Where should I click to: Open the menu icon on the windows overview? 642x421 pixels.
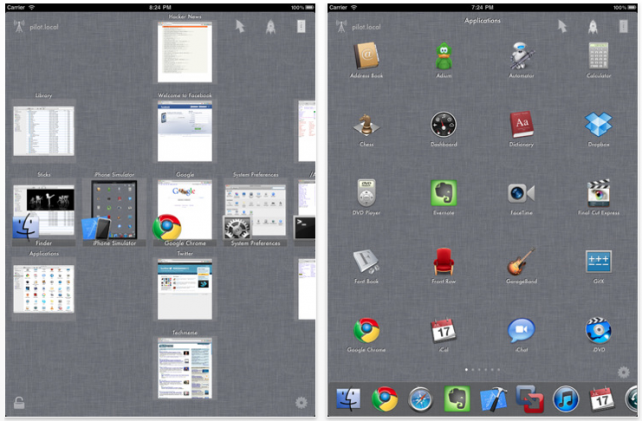pos(301,27)
